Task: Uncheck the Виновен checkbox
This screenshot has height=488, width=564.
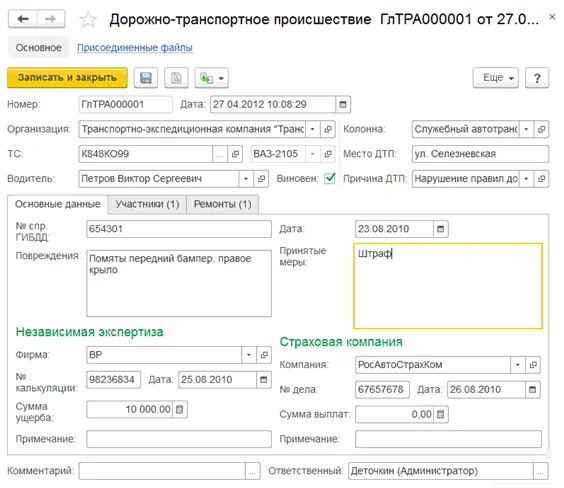Action: [x=329, y=178]
